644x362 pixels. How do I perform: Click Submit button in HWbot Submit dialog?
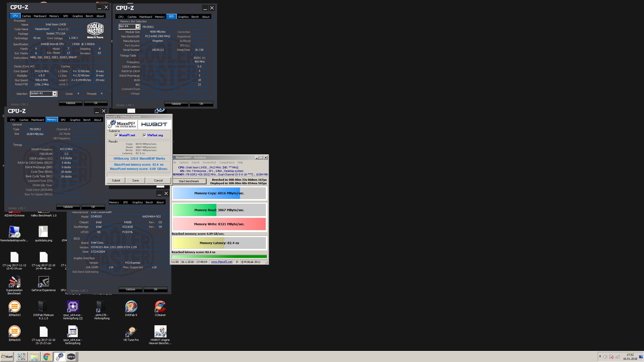tap(116, 180)
